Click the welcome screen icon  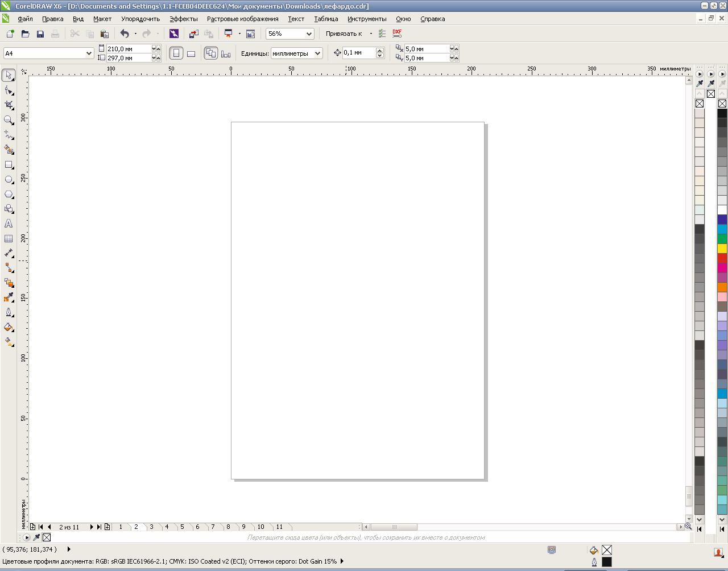[250, 34]
